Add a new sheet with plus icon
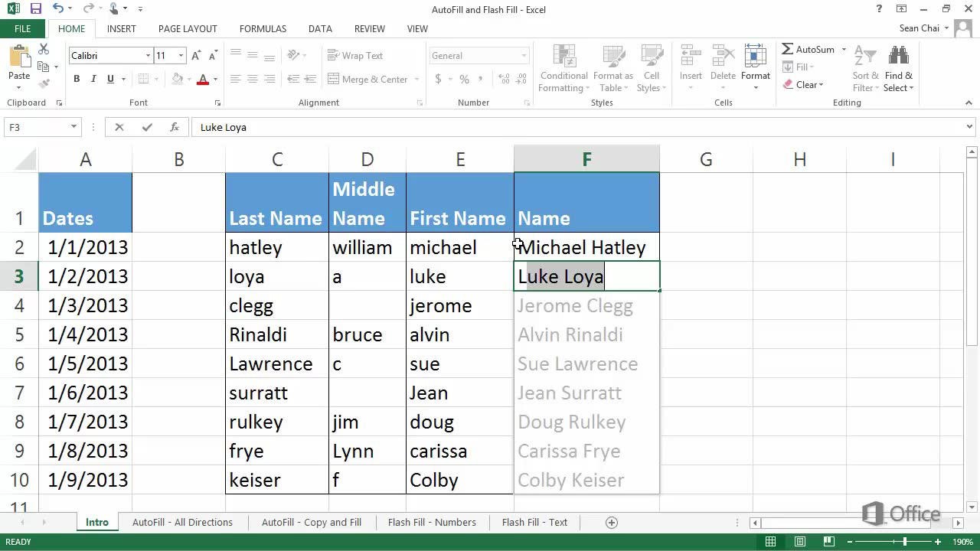 pos(611,522)
